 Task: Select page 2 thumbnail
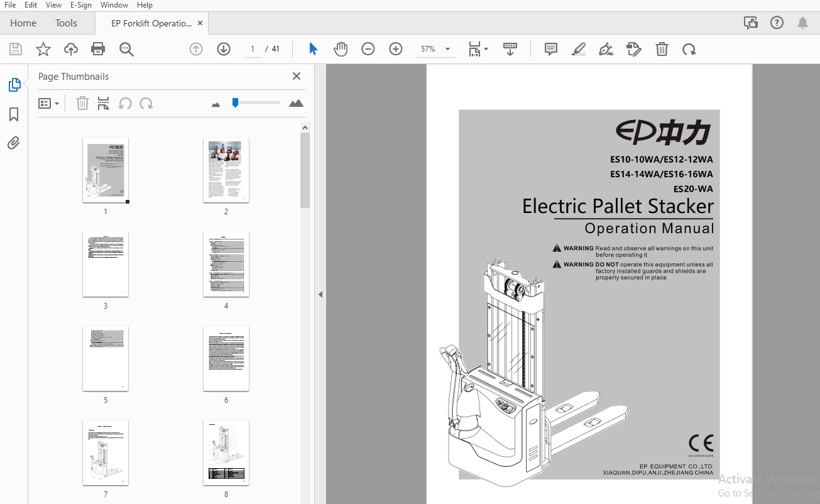226,170
